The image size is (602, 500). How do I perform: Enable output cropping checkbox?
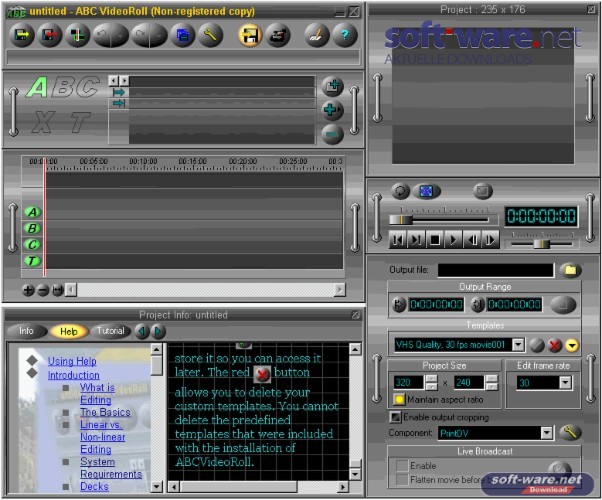tap(395, 417)
